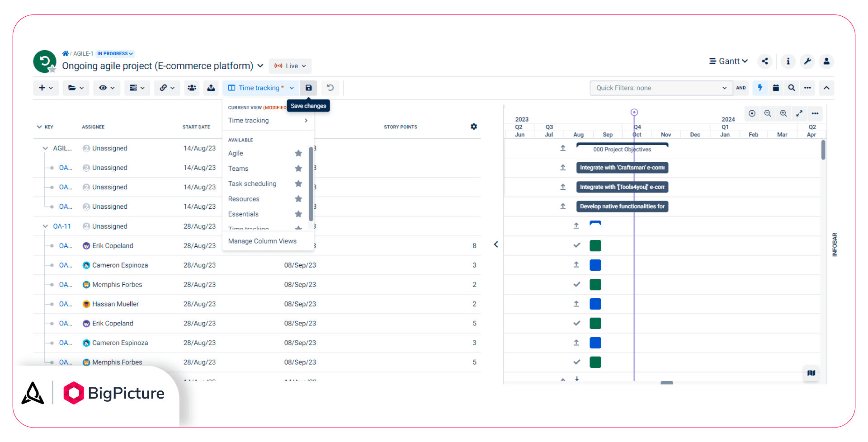The image size is (868, 442).
Task: Select the Task scheduling column view
Action: tap(252, 183)
